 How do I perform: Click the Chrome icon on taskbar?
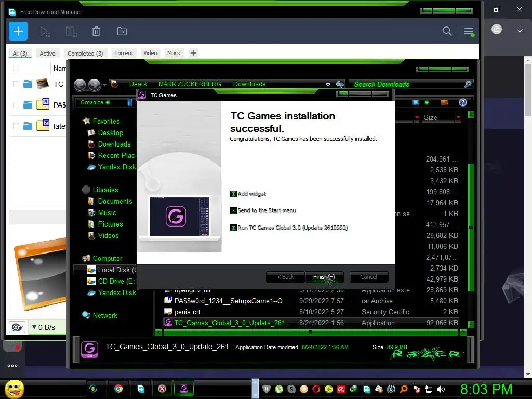tap(118, 389)
